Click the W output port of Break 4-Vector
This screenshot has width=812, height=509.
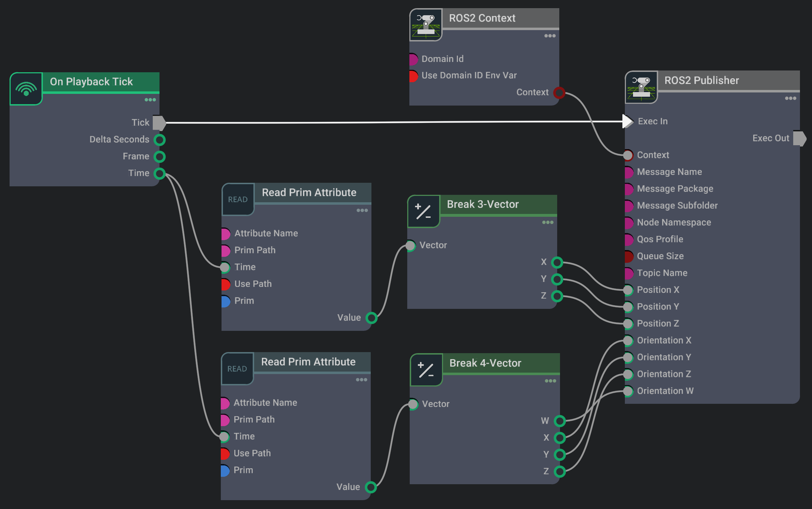point(560,421)
